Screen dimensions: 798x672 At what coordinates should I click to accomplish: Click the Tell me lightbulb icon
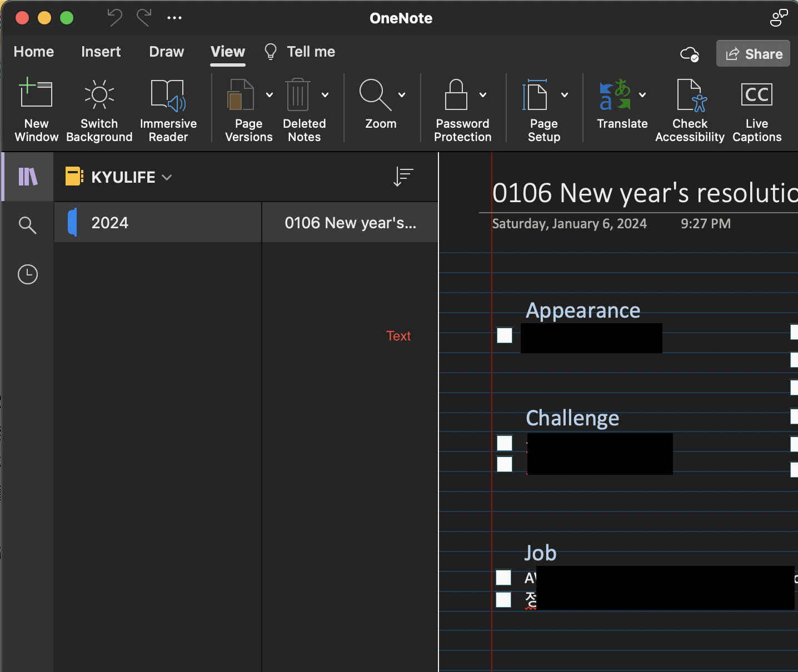271,52
